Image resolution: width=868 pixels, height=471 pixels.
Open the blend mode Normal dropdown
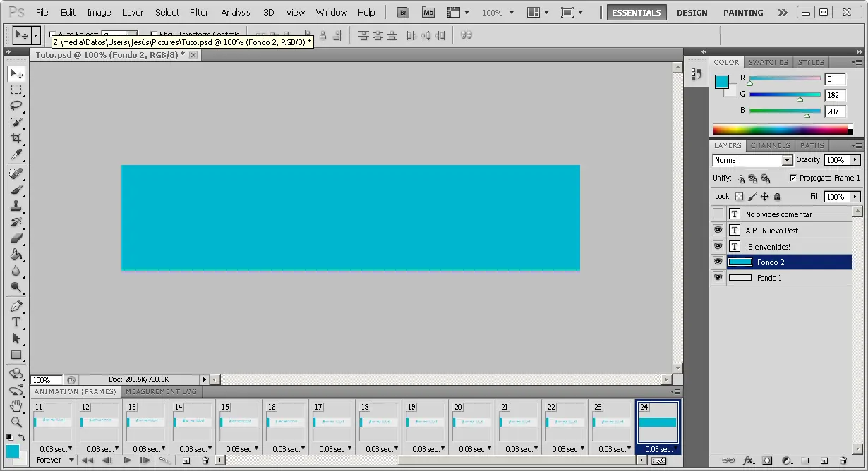[x=752, y=160]
